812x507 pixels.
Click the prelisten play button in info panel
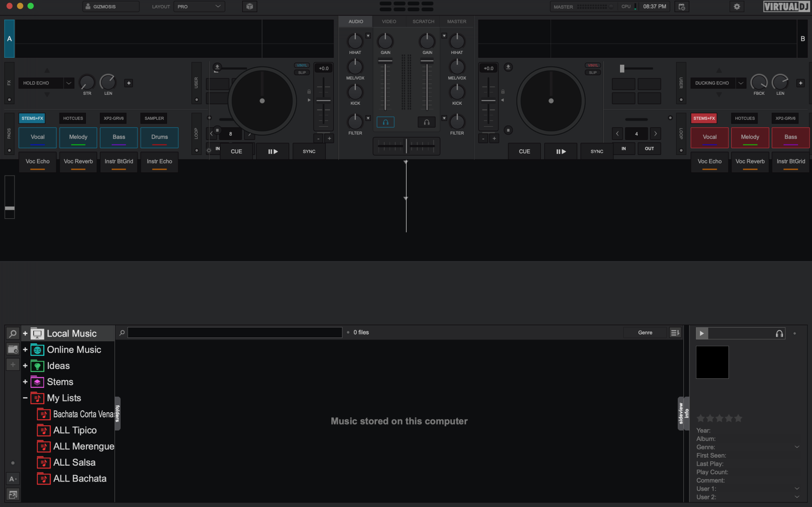tap(702, 333)
